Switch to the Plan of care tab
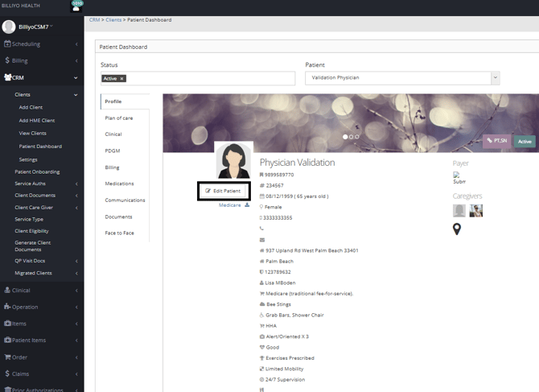This screenshot has height=392, width=539. click(x=119, y=118)
